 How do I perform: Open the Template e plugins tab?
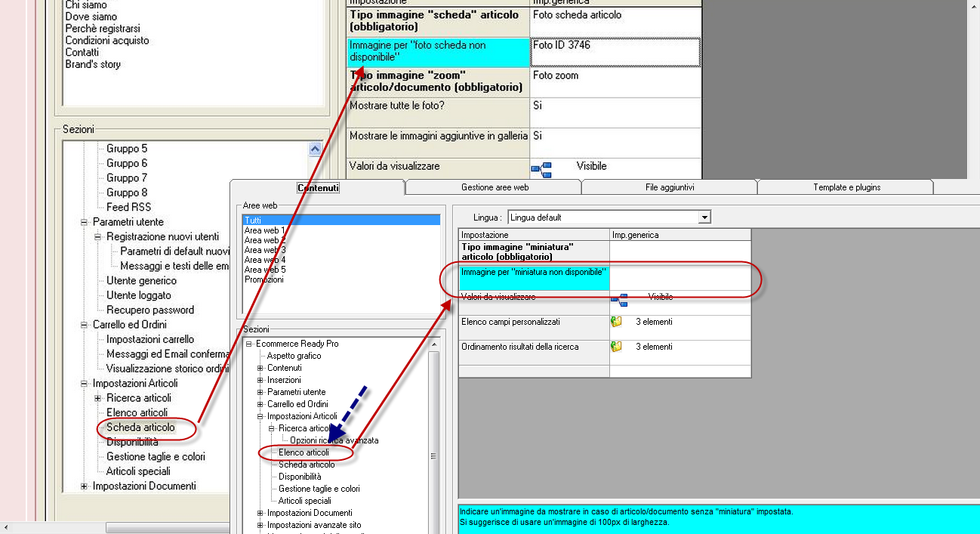pos(846,187)
